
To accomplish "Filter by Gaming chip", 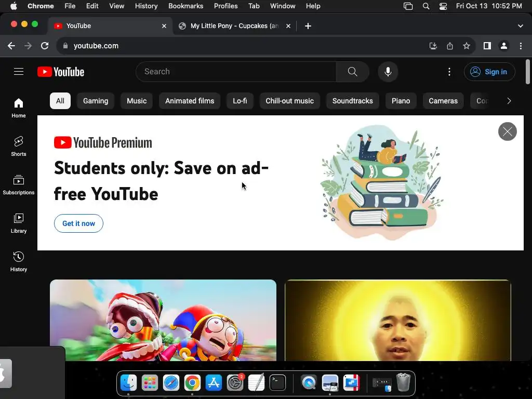I will pyautogui.click(x=96, y=101).
